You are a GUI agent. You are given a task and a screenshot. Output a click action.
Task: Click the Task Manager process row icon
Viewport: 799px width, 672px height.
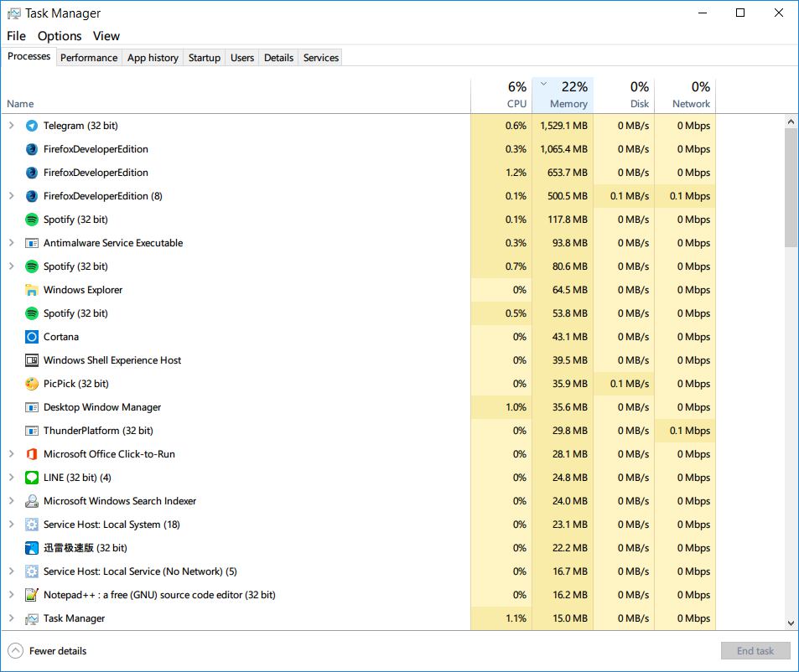pos(32,618)
